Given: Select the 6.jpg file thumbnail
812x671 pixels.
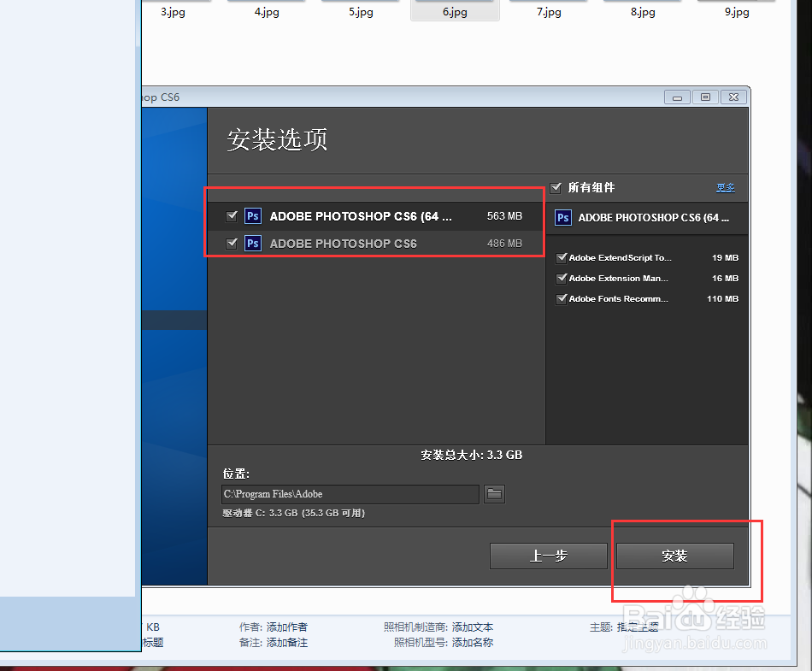Looking at the screenshot, I should click(x=454, y=12).
